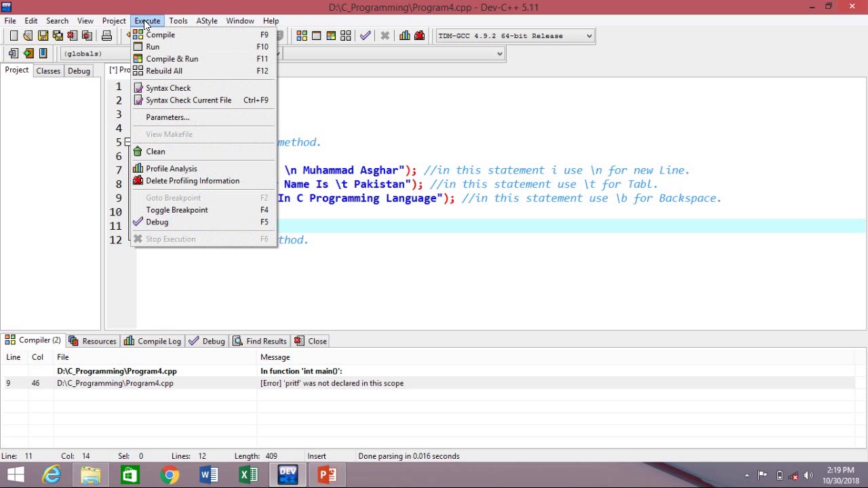Click the Rebuild All toolbar icon
This screenshot has width=868, height=488.
coord(346,36)
